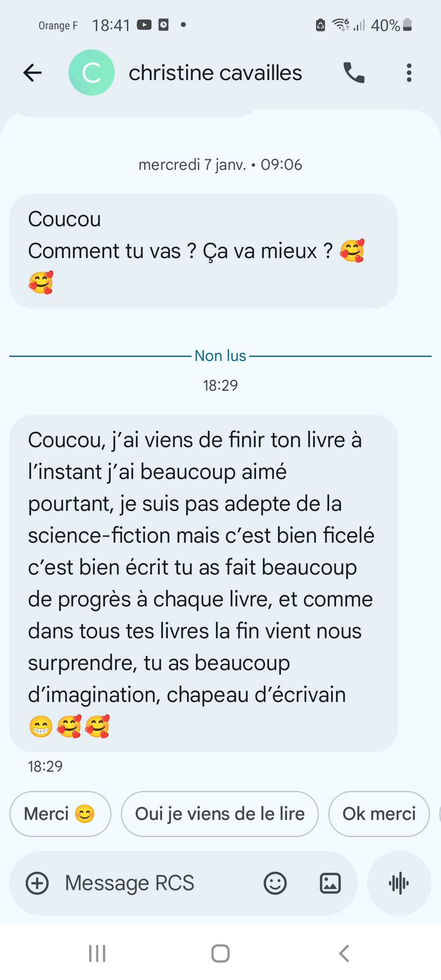Viewport: 441px width, 980px height.
Task: Open the three-dot overflow menu
Action: point(409,73)
